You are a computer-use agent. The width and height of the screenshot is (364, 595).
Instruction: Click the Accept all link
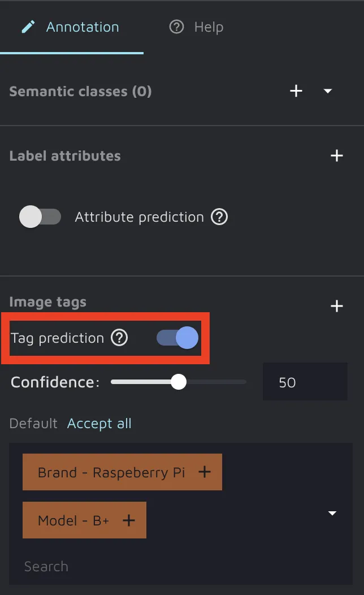point(99,423)
